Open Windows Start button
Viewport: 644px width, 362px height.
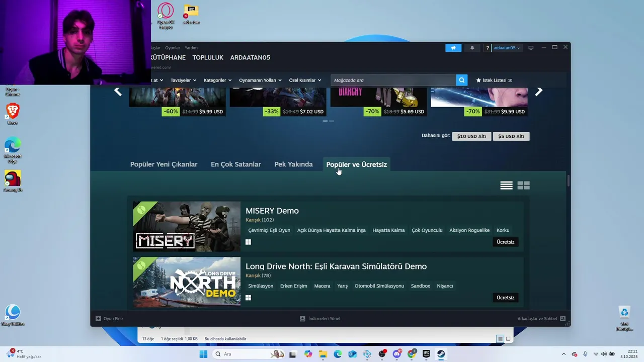pyautogui.click(x=203, y=354)
